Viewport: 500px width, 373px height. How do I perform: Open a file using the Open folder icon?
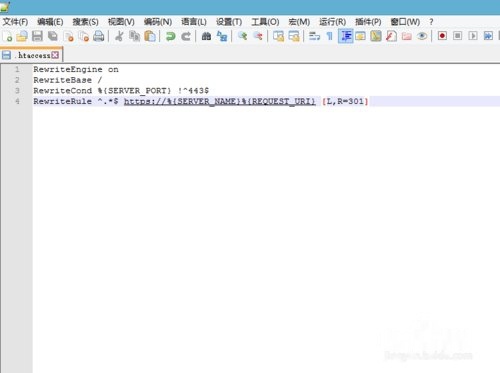[22, 36]
